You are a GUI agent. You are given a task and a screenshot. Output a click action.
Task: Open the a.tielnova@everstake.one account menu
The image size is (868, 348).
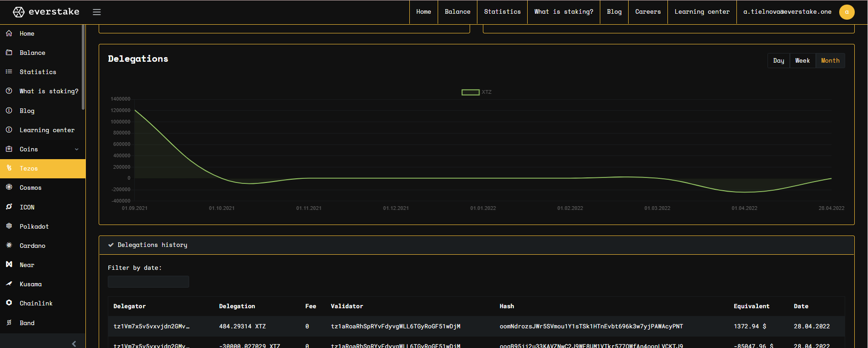coord(787,12)
